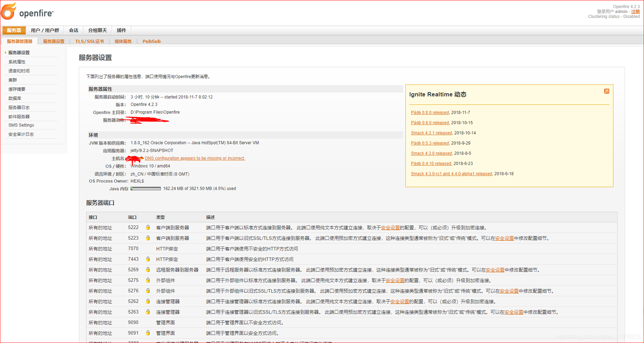
Task: Click 安全设置 link in port 5222 row
Action: [390, 228]
